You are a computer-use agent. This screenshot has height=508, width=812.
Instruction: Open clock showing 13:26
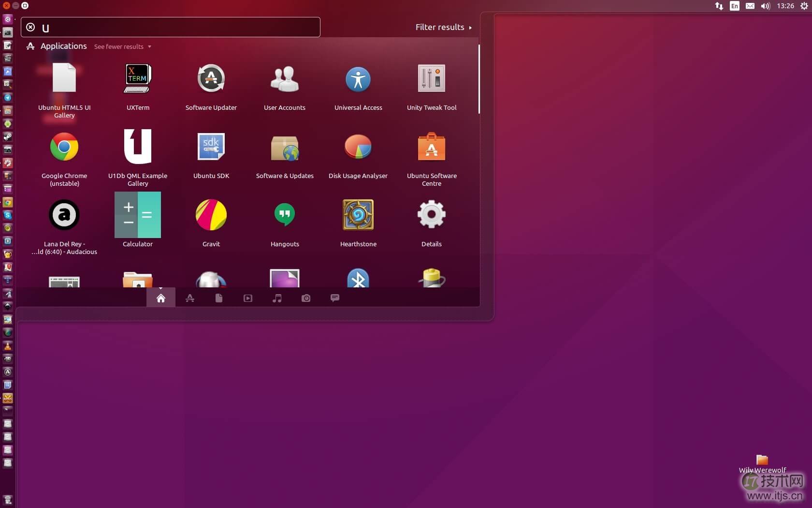[x=785, y=6]
